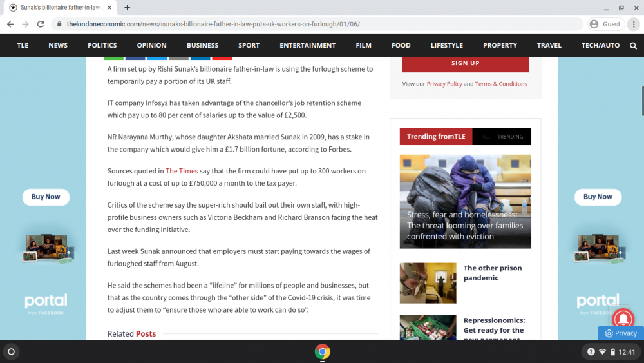Click the site lock icon in address bar
The width and height of the screenshot is (644, 363).
pos(59,25)
